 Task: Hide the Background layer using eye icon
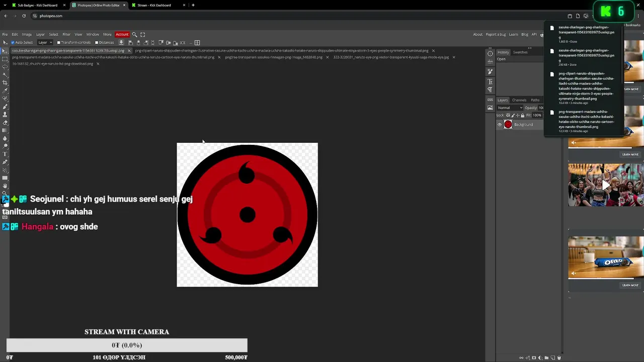[500, 125]
